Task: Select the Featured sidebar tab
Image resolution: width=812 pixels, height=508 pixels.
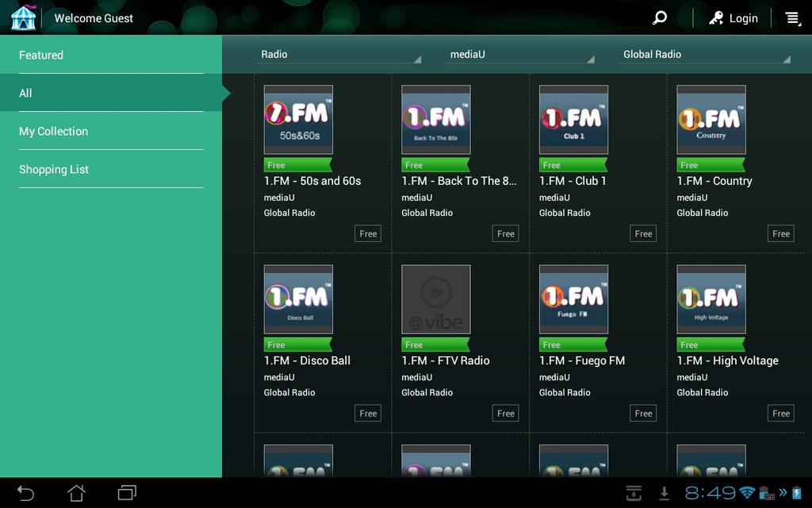Action: pos(111,55)
